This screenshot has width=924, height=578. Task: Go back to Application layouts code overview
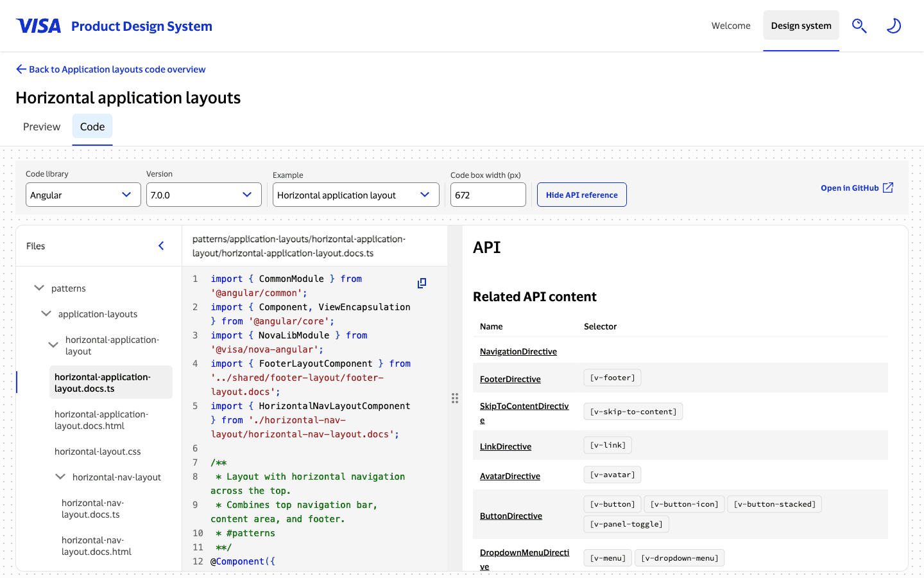(x=111, y=69)
